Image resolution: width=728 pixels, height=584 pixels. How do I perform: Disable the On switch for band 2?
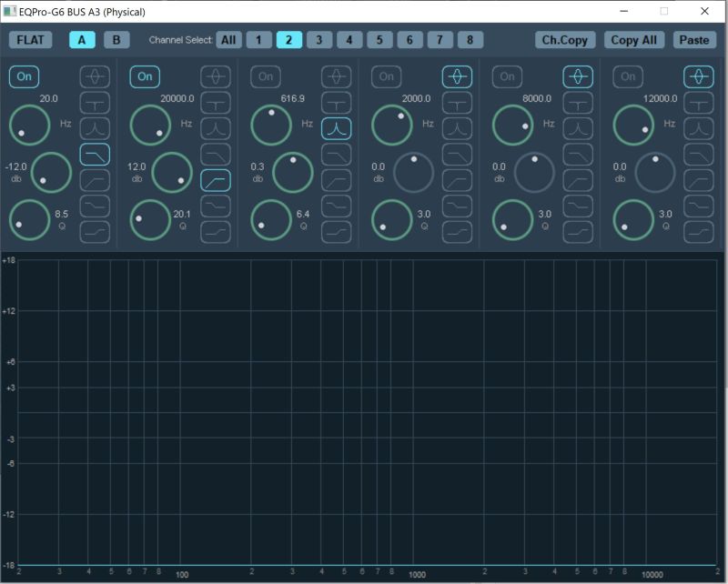click(x=146, y=76)
